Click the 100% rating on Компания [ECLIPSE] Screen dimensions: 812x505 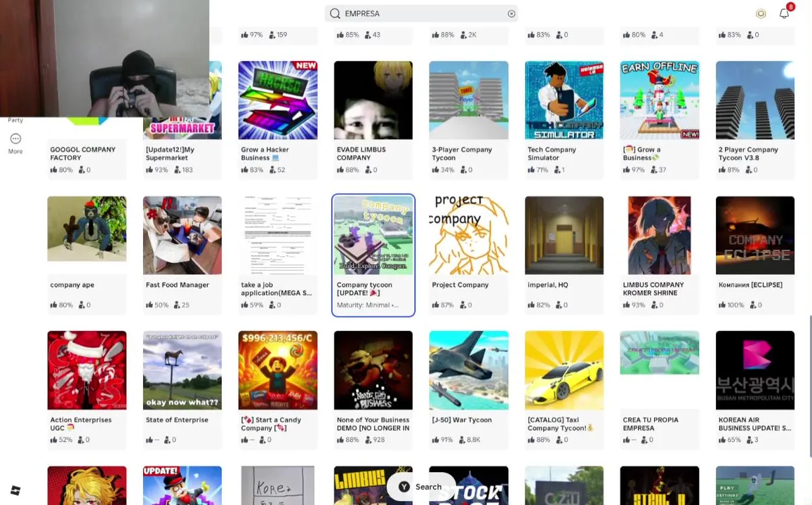(731, 305)
